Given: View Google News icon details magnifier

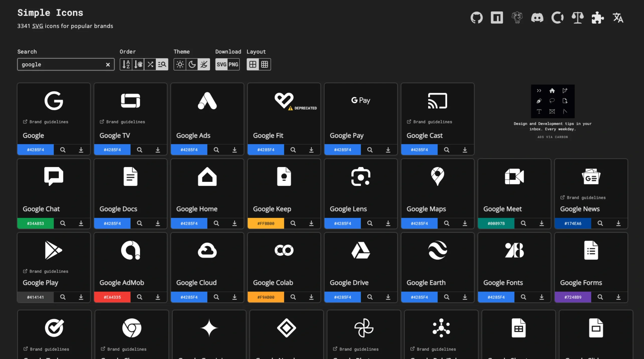Looking at the screenshot, I should click(600, 223).
